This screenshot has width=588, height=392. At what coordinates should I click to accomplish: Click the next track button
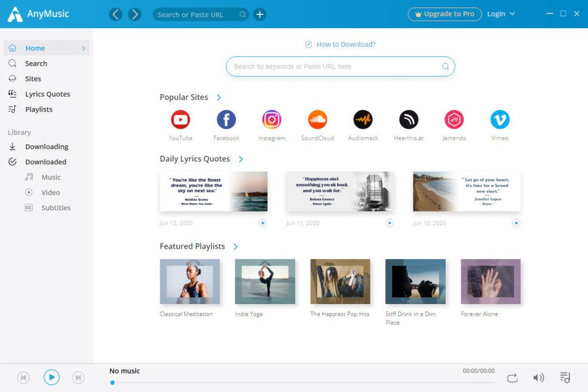78,378
